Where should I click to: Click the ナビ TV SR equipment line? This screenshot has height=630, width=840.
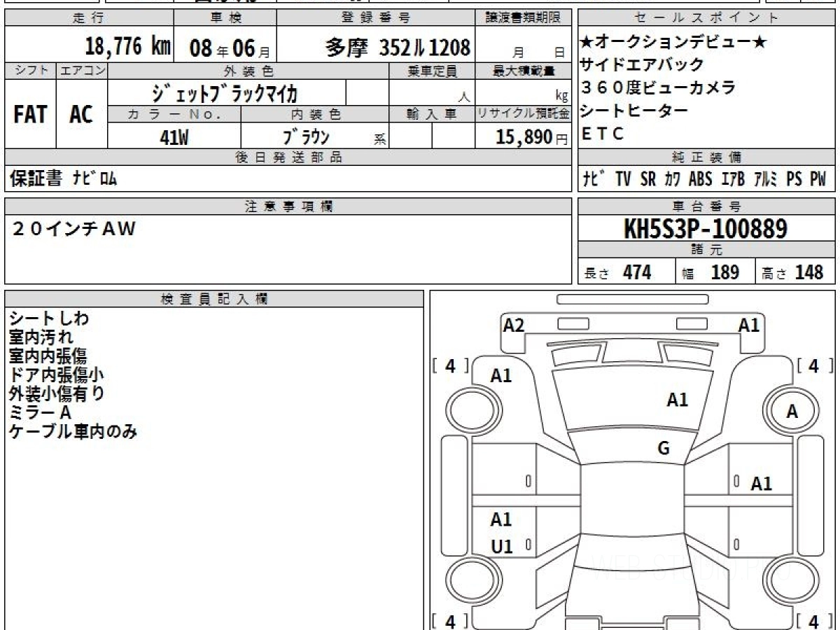(x=704, y=178)
